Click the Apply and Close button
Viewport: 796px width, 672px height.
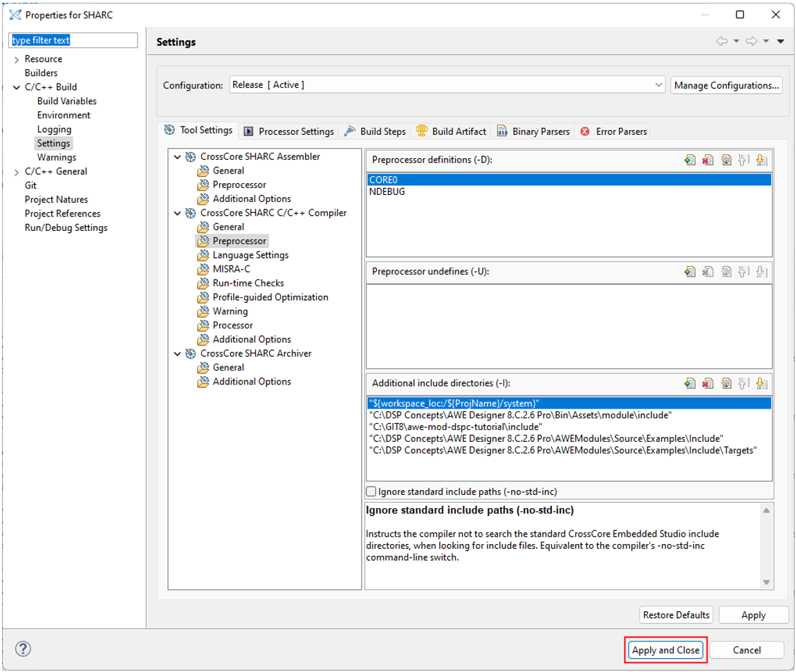click(x=665, y=650)
